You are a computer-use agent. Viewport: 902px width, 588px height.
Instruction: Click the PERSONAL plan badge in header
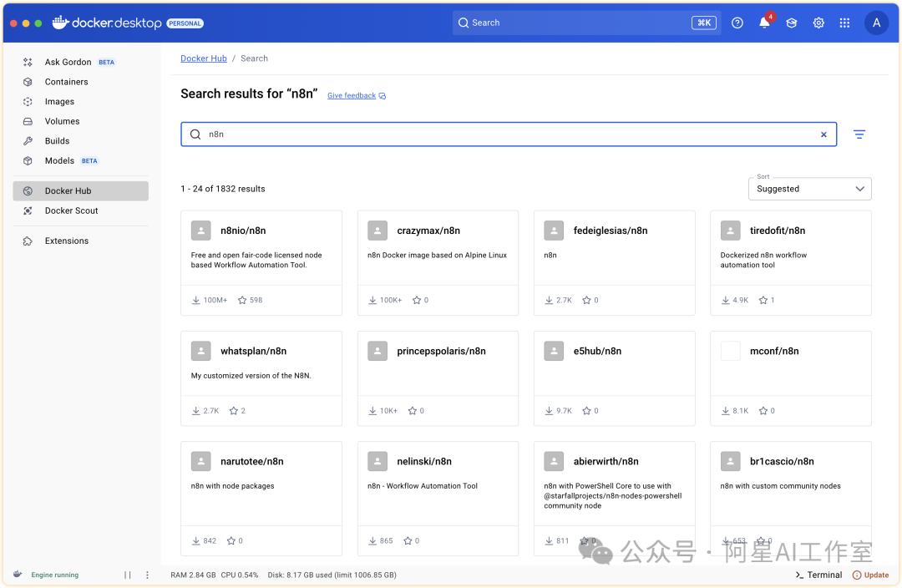coord(185,23)
